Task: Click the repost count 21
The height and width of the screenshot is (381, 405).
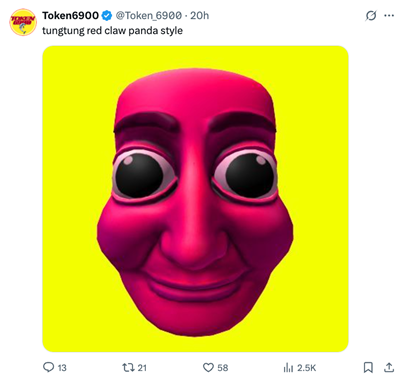Action: [142, 368]
